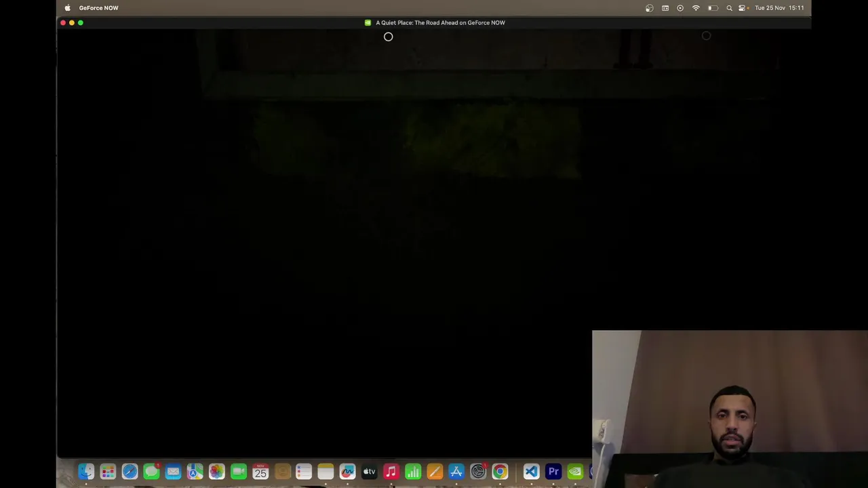Open Visual Studio Code in dock

coord(531,472)
